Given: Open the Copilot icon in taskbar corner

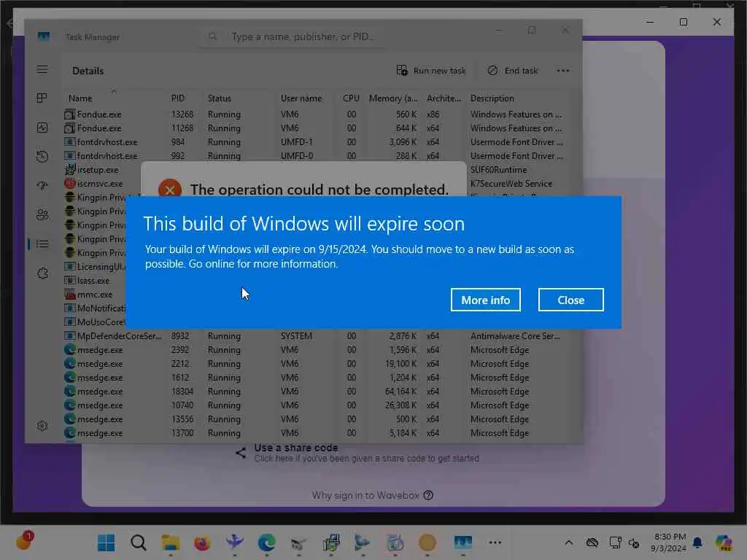Looking at the screenshot, I should pyautogui.click(x=724, y=542).
